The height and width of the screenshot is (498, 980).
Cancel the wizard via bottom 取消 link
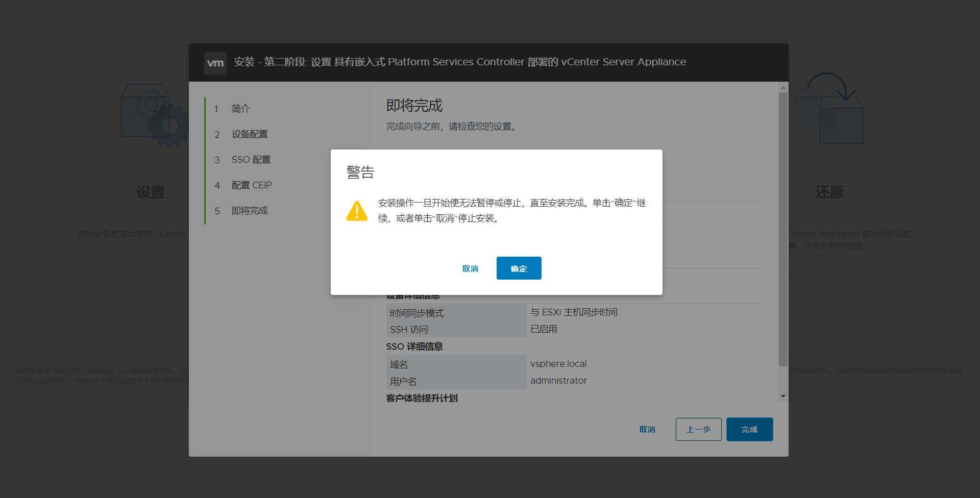click(647, 429)
